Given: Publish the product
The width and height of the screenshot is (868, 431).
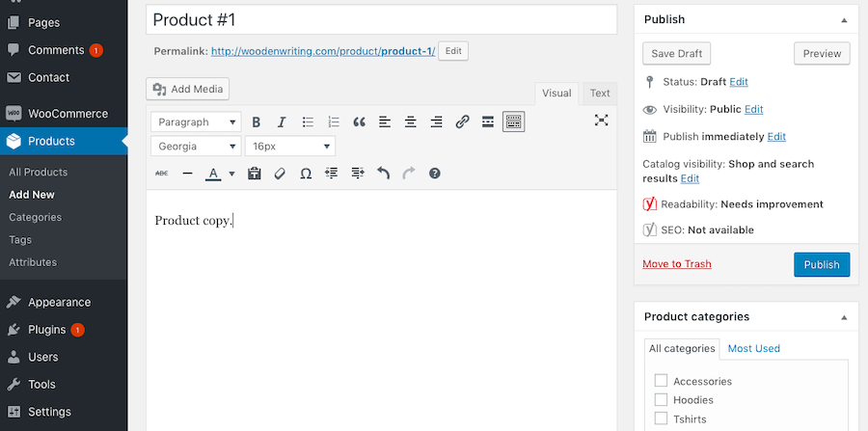Looking at the screenshot, I should click(822, 264).
